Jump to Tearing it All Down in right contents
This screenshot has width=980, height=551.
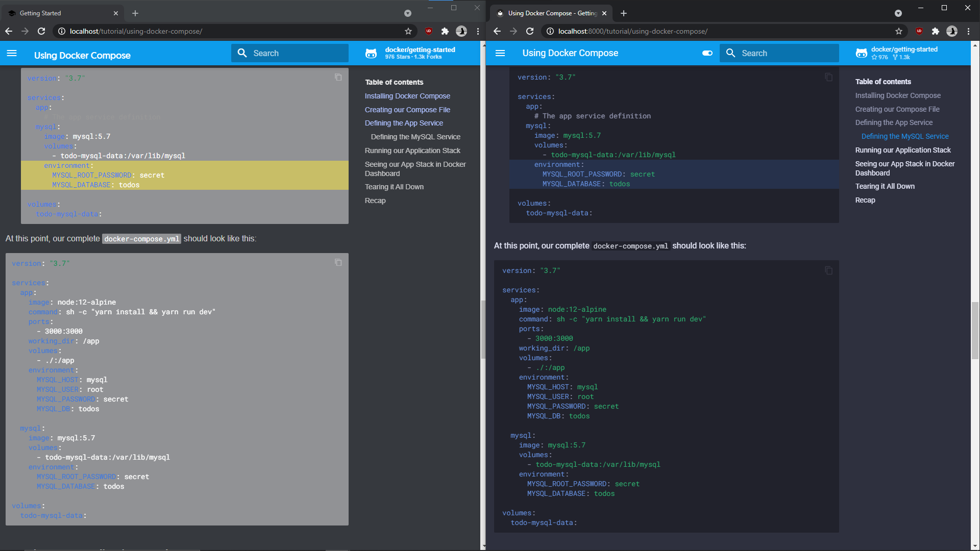click(x=885, y=186)
